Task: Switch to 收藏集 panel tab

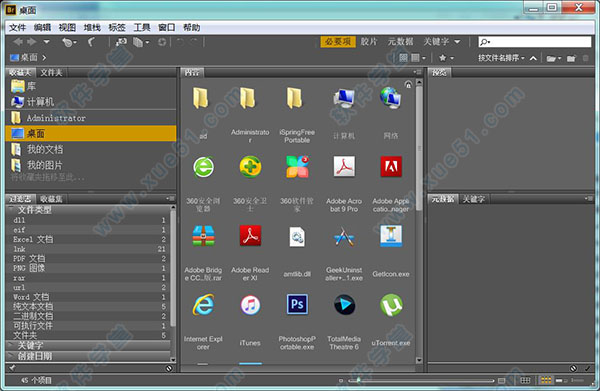Action: click(51, 199)
